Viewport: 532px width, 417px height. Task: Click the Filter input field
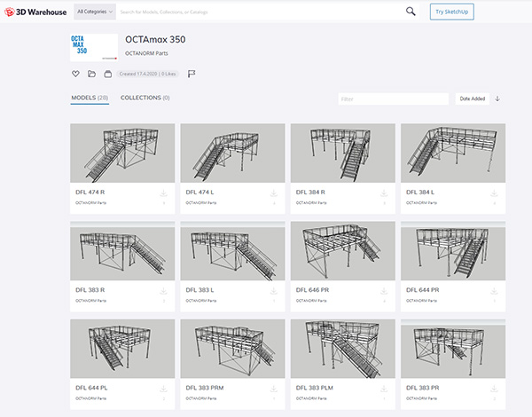(393, 98)
